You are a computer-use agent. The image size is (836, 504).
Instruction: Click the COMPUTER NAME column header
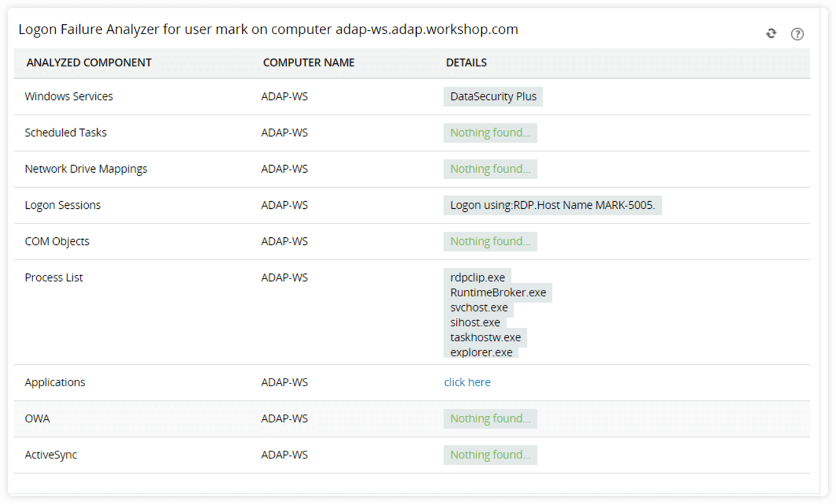(308, 62)
